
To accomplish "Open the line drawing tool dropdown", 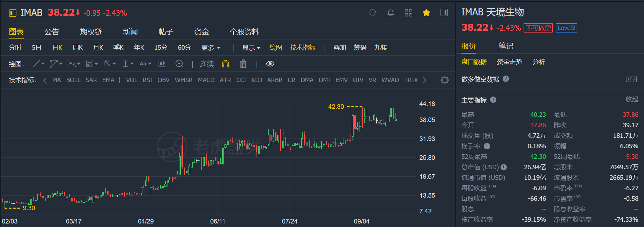I will 39,64.
